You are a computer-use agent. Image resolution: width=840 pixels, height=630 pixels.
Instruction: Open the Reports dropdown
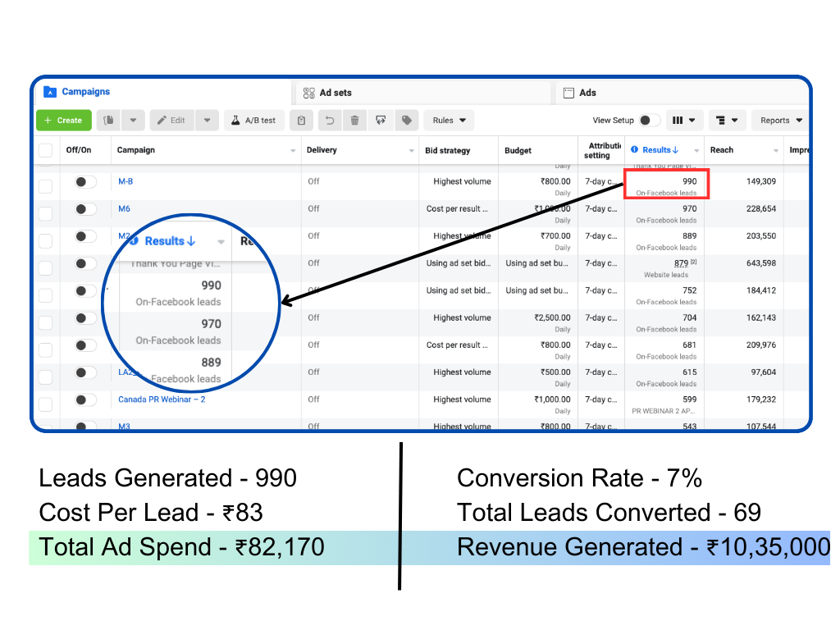tap(780, 121)
